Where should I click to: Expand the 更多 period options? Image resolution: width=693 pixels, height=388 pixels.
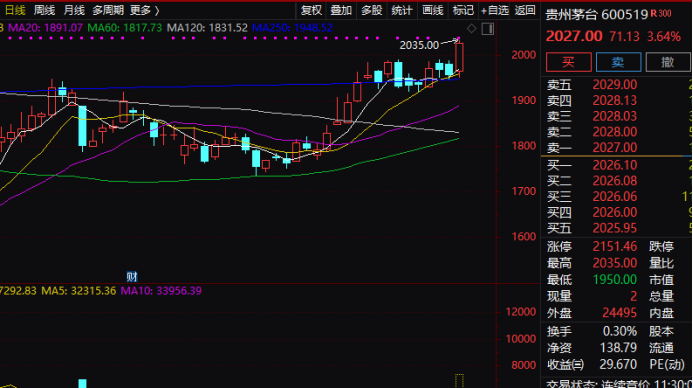[145, 10]
